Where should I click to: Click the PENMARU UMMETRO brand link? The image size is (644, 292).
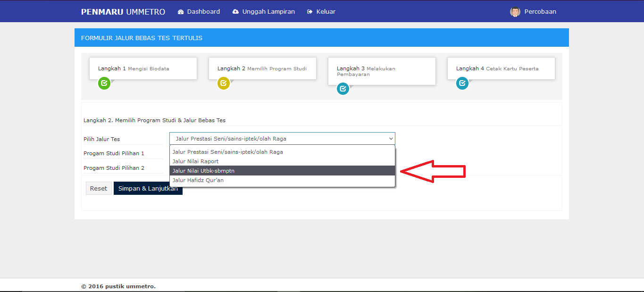pyautogui.click(x=123, y=12)
